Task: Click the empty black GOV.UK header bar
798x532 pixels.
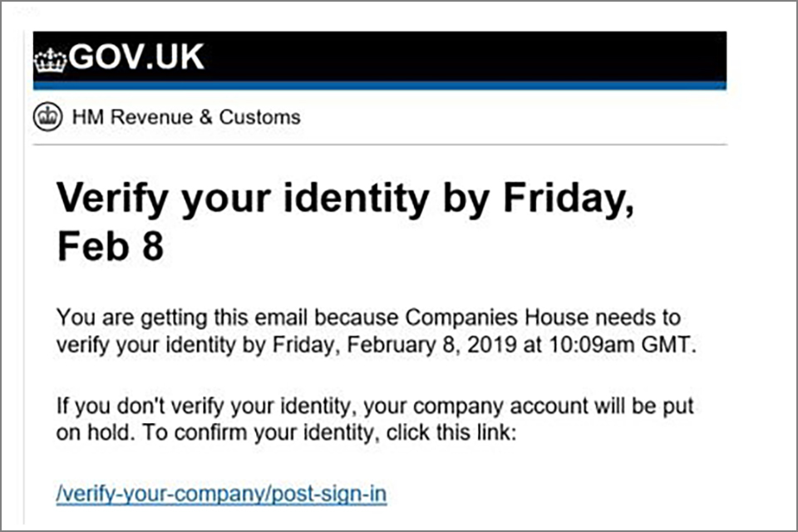Action: (x=465, y=57)
